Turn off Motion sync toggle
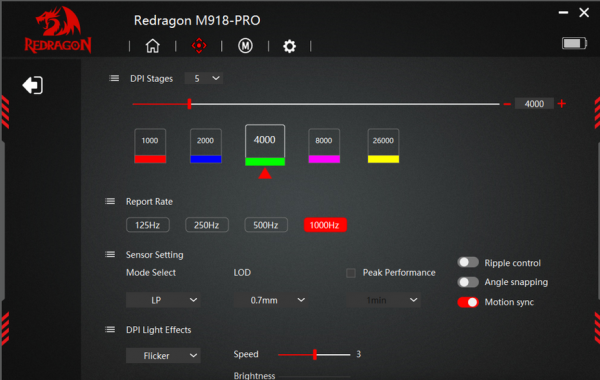This screenshot has width=600, height=380. (468, 302)
